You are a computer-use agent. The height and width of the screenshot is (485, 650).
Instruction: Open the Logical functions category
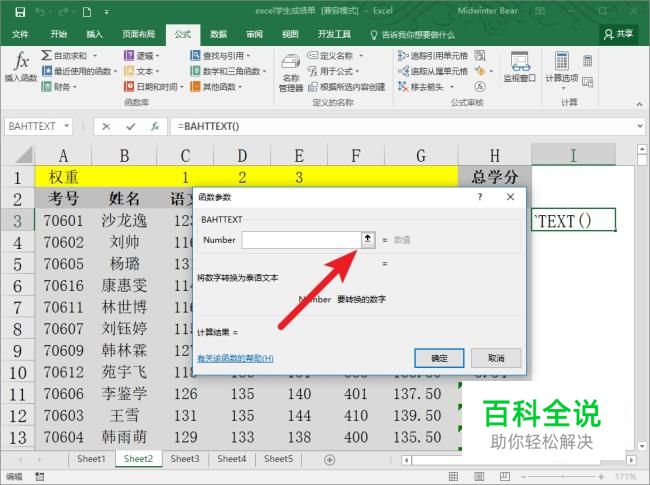pos(141,56)
